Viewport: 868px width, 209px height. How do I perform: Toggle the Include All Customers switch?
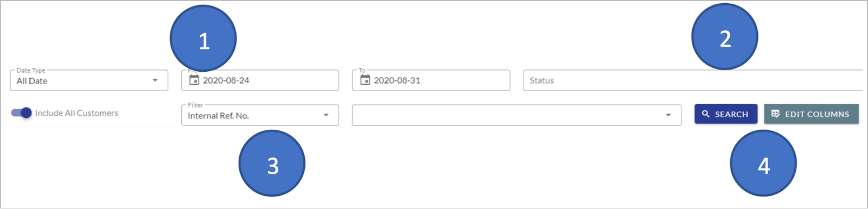(x=22, y=113)
